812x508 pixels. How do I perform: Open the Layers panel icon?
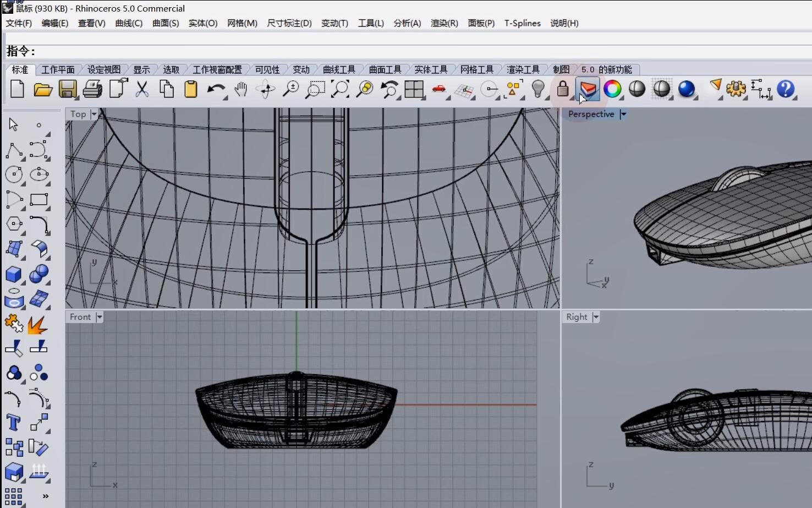click(588, 89)
